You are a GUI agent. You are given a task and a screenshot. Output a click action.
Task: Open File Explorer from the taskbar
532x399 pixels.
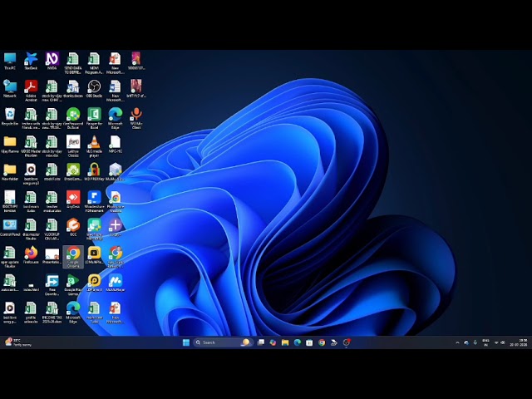coord(285,342)
